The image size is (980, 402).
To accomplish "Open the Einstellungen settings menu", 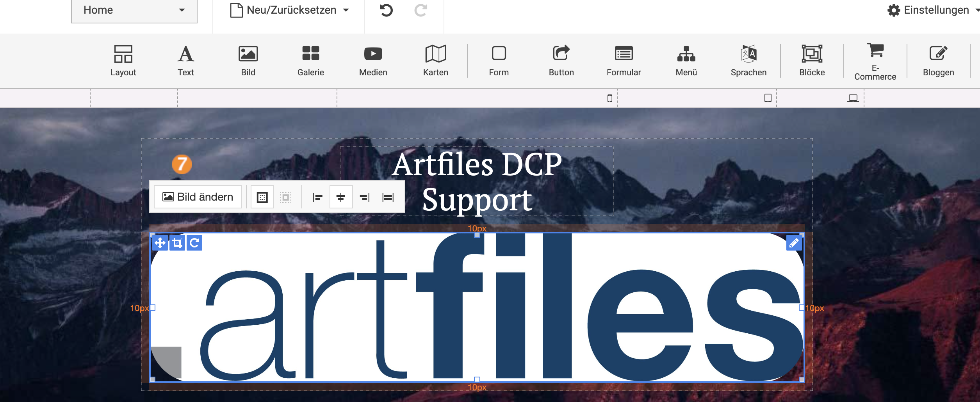I will [x=933, y=10].
